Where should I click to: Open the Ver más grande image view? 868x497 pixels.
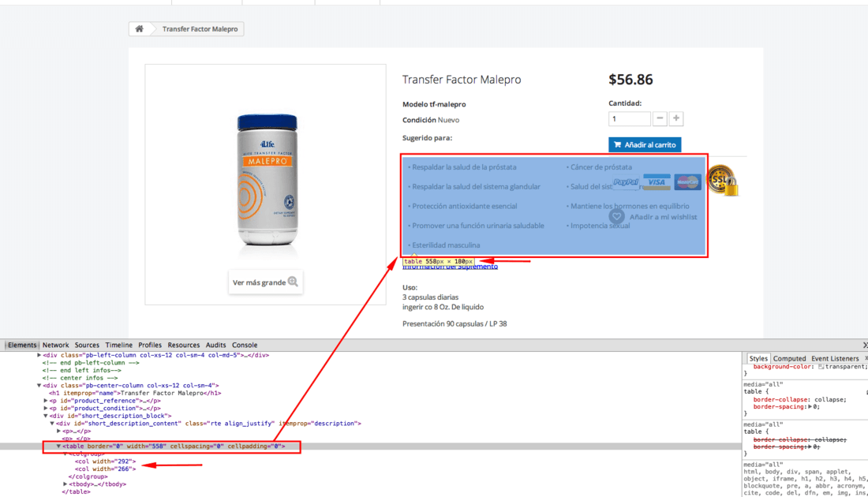click(265, 282)
